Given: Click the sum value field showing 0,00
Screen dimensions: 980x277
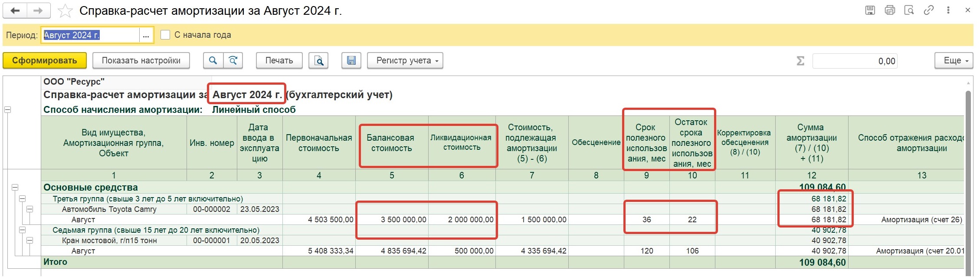Looking at the screenshot, I should coord(855,61).
